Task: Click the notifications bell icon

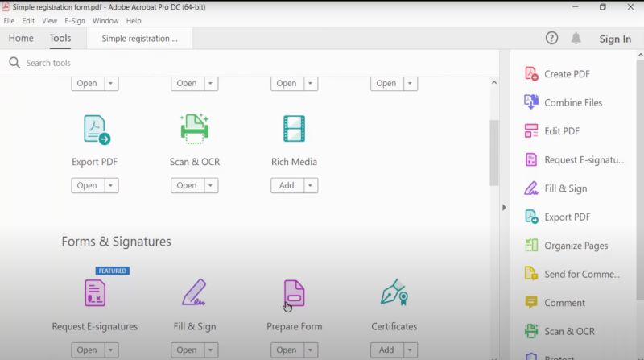Action: [x=576, y=38]
